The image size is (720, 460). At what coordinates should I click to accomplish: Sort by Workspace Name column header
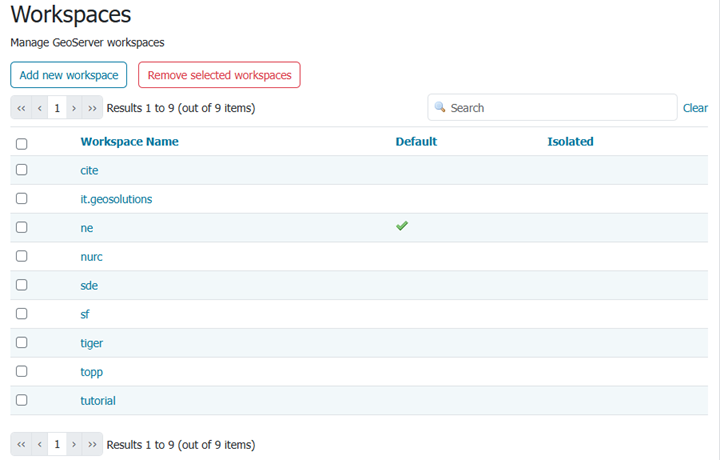(x=129, y=142)
